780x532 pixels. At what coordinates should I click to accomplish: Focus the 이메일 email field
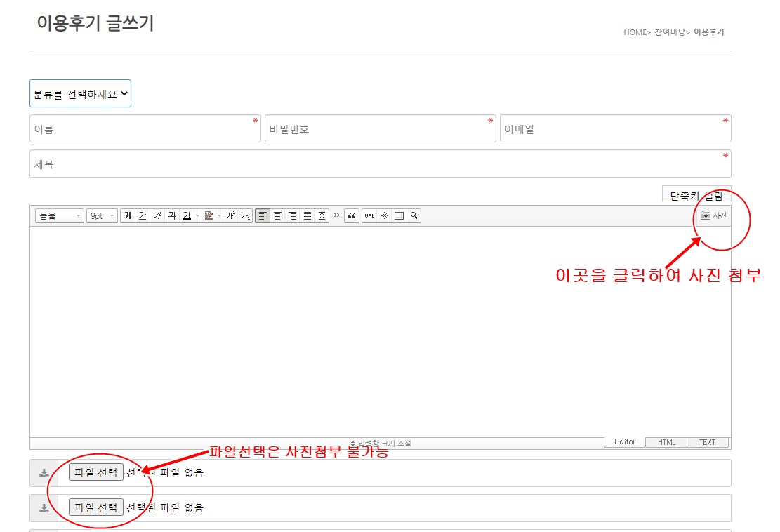click(x=615, y=128)
